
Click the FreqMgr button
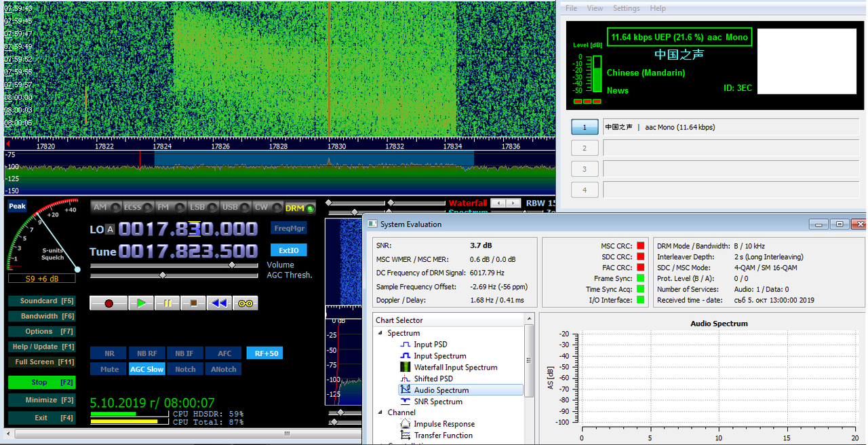[289, 228]
